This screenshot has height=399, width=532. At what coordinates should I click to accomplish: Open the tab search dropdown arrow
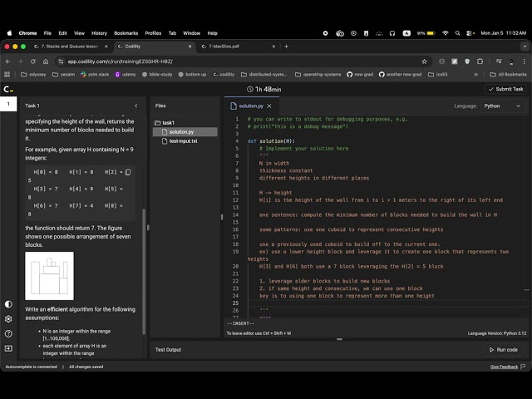coord(525,47)
